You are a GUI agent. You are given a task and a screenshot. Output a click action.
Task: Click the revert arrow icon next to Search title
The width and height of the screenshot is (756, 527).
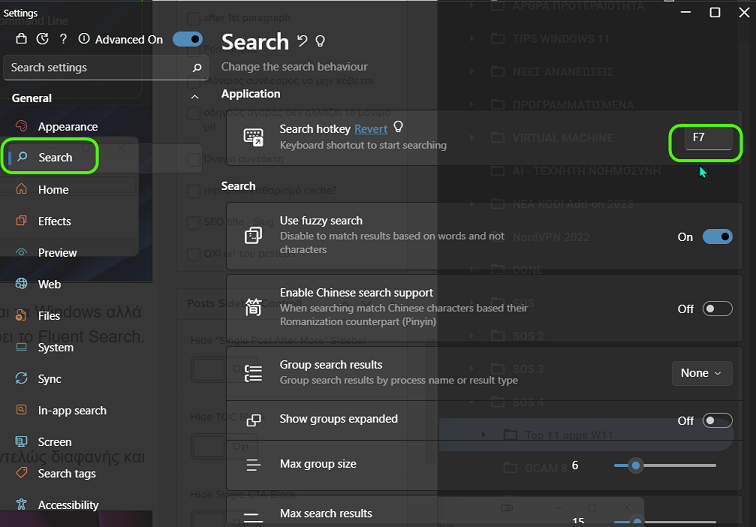[x=302, y=41]
